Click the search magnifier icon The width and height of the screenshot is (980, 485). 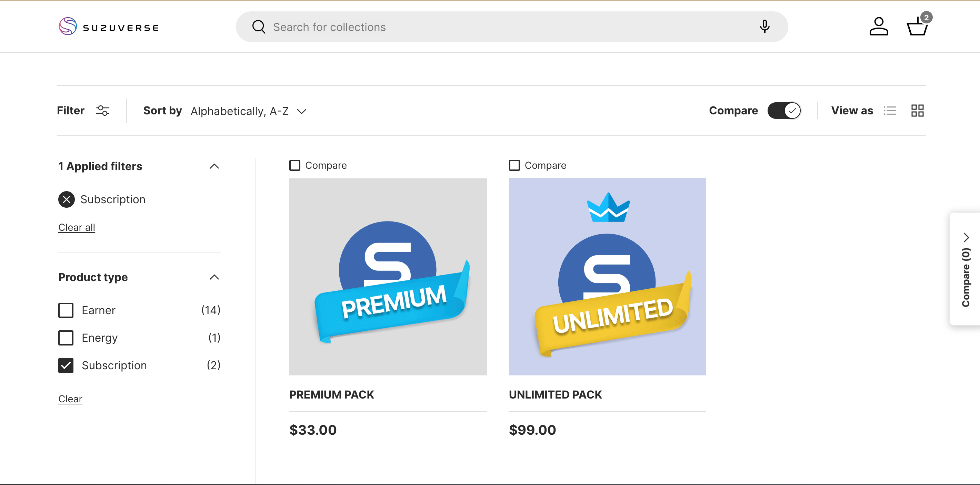259,27
